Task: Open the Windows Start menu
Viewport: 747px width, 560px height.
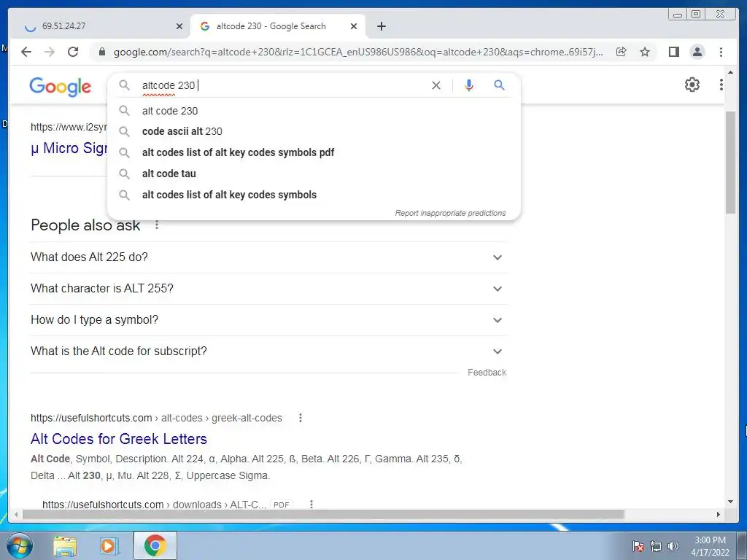Action: [19, 545]
